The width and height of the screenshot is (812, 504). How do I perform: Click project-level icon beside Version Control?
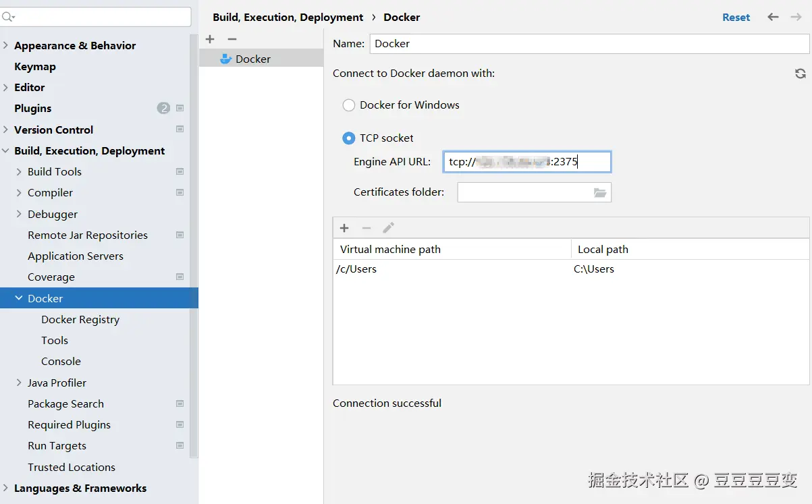tap(180, 129)
